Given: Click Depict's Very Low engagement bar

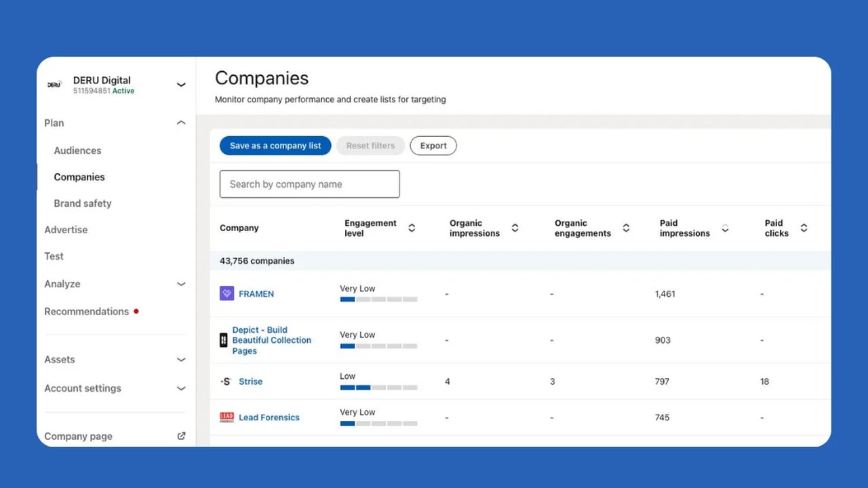Looking at the screenshot, I should tap(378, 346).
